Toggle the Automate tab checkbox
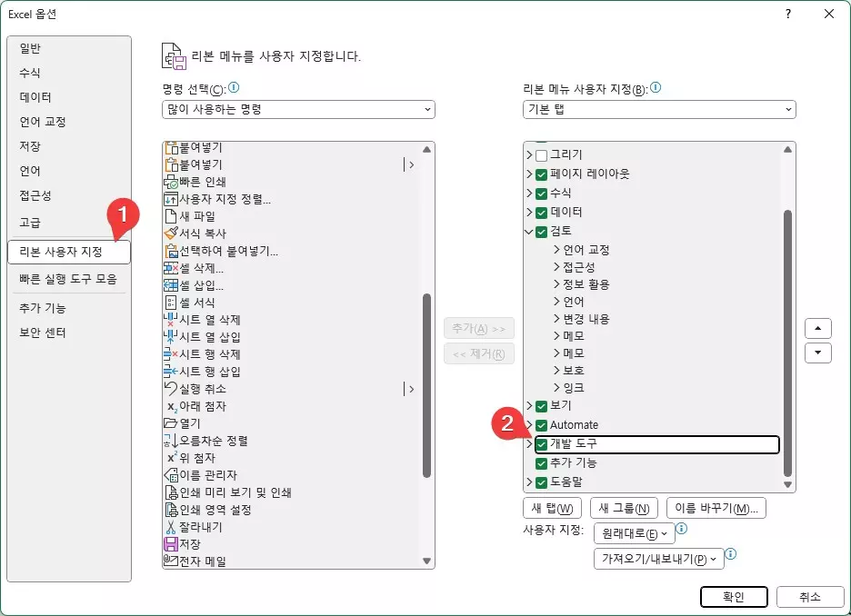 coord(541,425)
